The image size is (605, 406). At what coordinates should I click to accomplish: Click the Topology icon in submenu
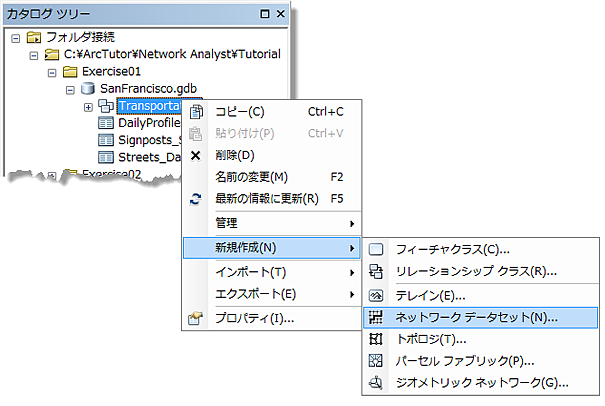[x=376, y=339]
